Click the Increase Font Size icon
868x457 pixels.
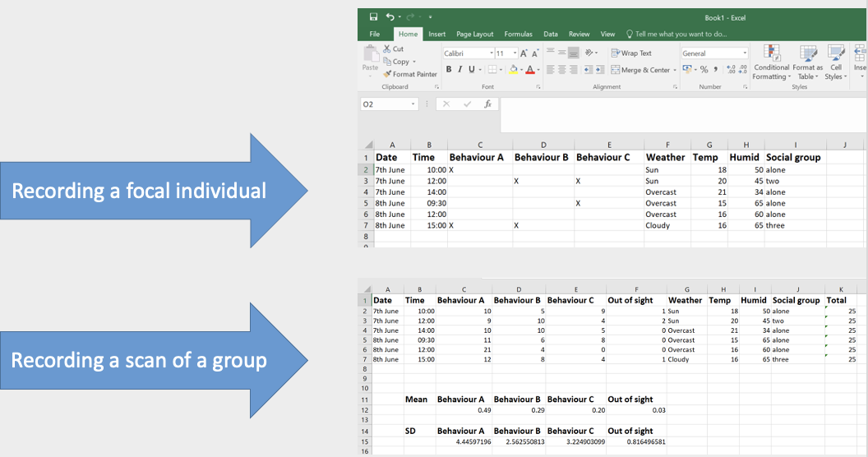tap(524, 53)
